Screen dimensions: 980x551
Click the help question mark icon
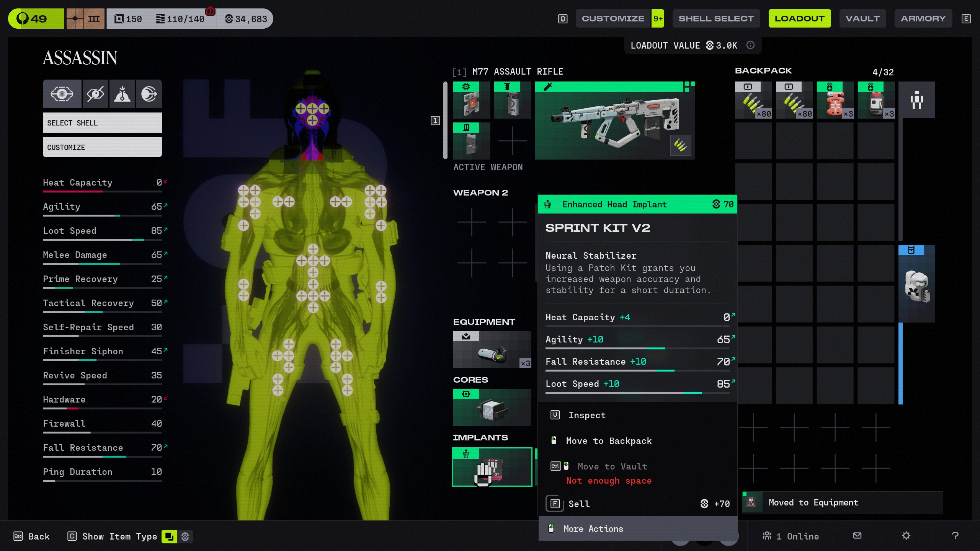pyautogui.click(x=955, y=536)
